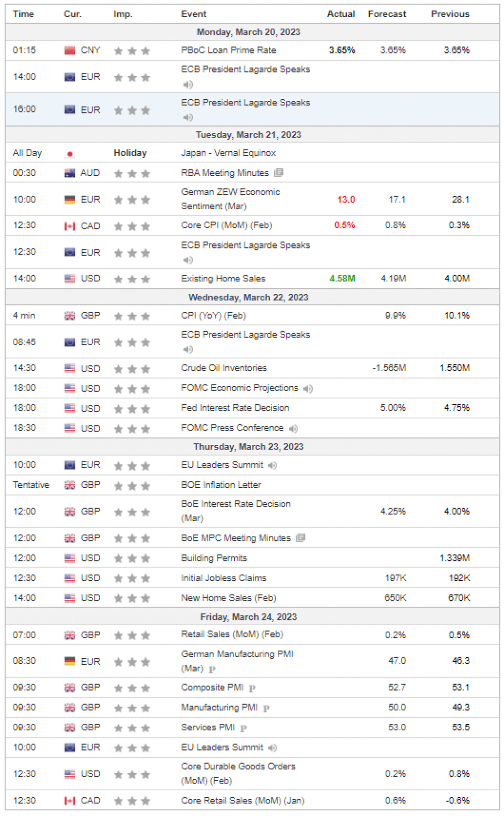Screen dimensions: 504x816
Task: Open Core CPI (MoM) (Feb) event
Action: tap(227, 225)
